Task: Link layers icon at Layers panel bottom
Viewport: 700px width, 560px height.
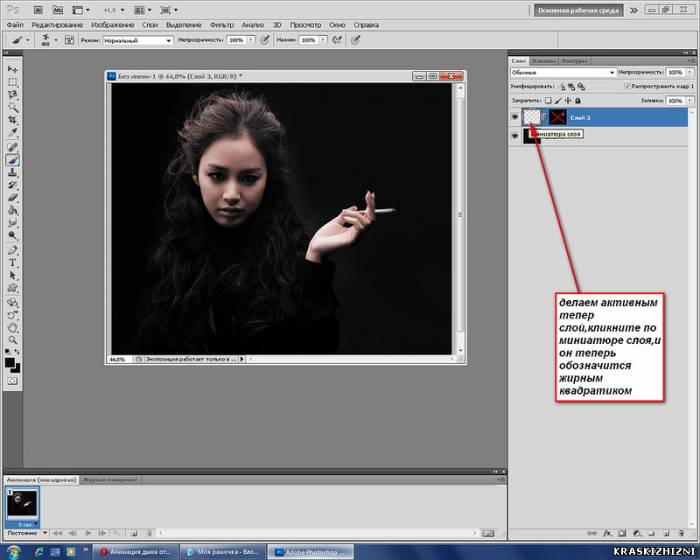Action: 592,533
